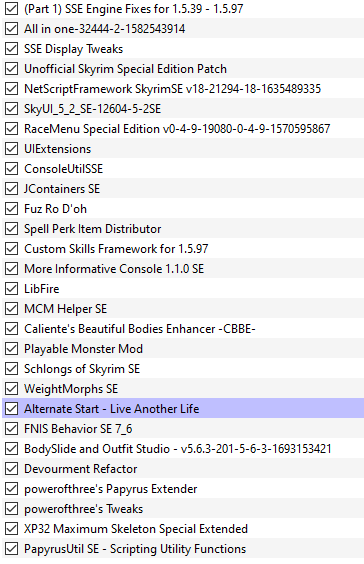
Task: Select 'Playable Monster Mod' mod name
Action: (83, 349)
